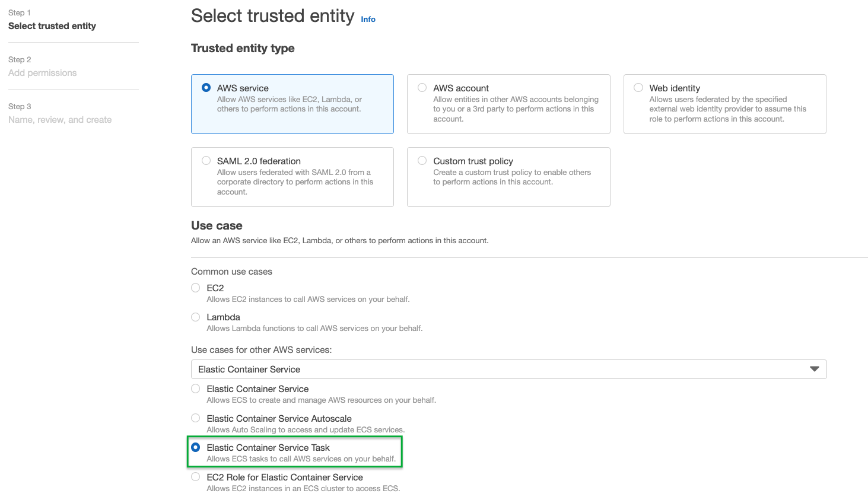Screen dimensions: 868x503
Task: Select Web identity trusted entity option
Action: [x=638, y=88]
